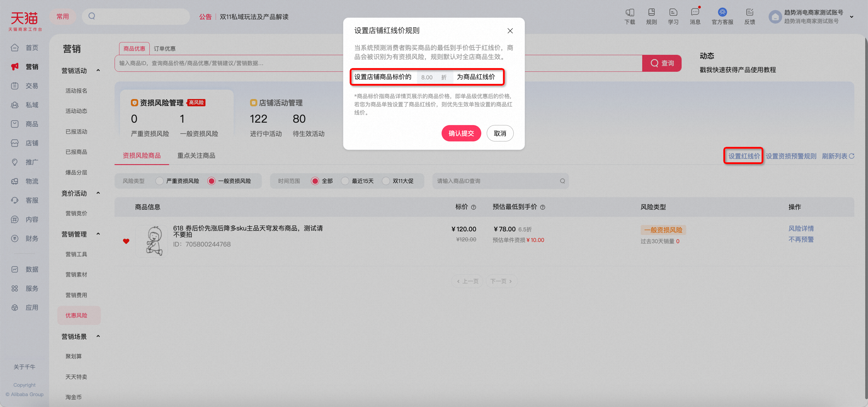Click the refresh icon next to 刷新列表
This screenshot has height=407, width=868.
tap(852, 156)
